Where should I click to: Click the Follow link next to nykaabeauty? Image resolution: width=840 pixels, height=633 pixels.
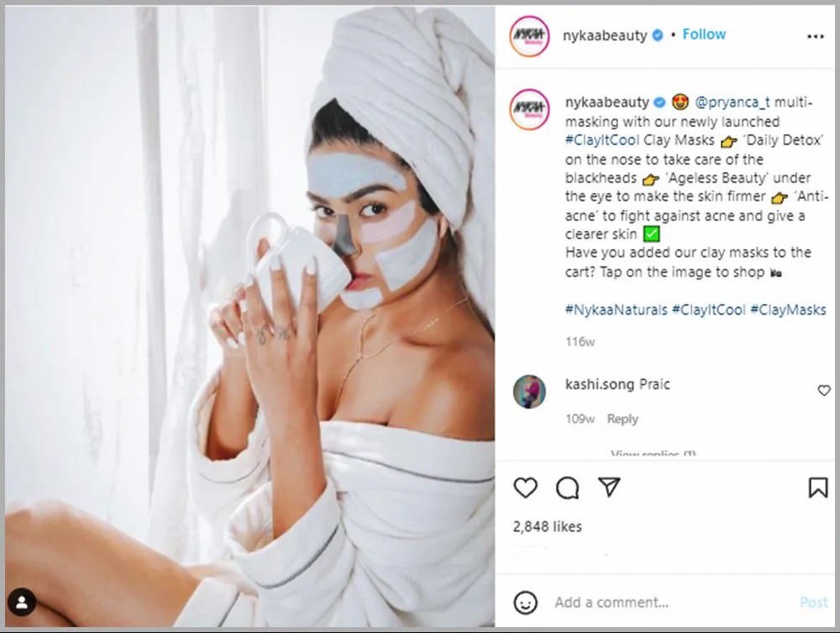704,34
